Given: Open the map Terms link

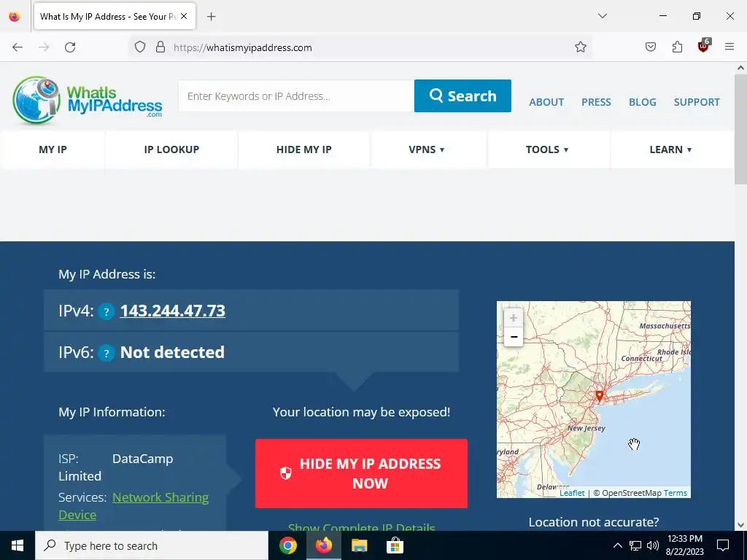Looking at the screenshot, I should (675, 493).
